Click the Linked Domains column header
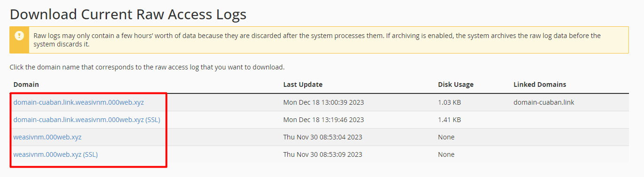The image size is (644, 177). (540, 85)
